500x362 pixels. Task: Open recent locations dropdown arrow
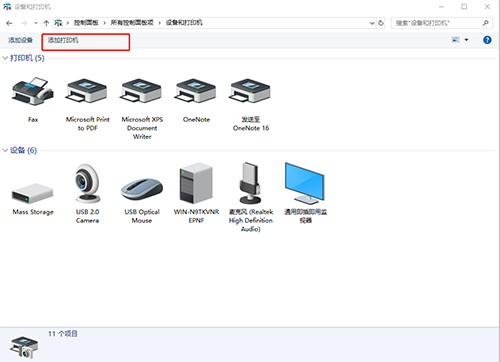pyautogui.click(x=36, y=23)
